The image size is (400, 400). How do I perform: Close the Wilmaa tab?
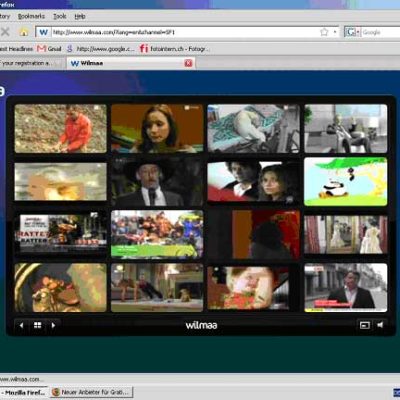click(x=188, y=63)
